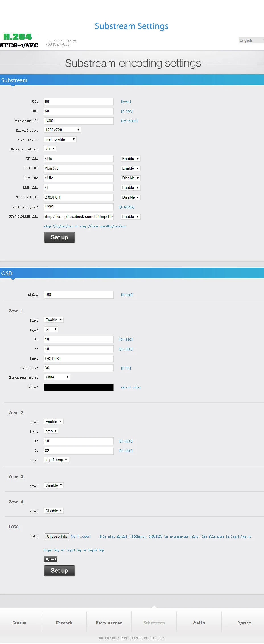Open Zone 4 Disable dropdown
The image size is (264, 644).
pyautogui.click(x=54, y=511)
